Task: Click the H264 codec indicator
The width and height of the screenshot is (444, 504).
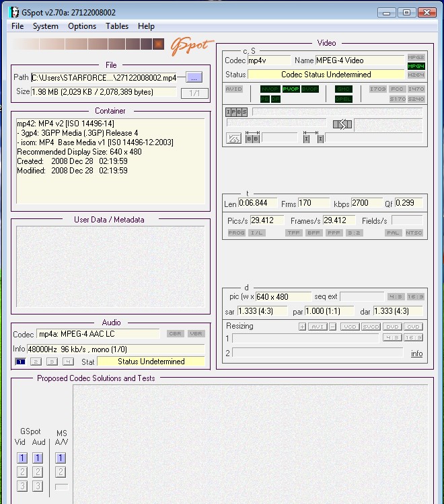Action: tap(416, 75)
